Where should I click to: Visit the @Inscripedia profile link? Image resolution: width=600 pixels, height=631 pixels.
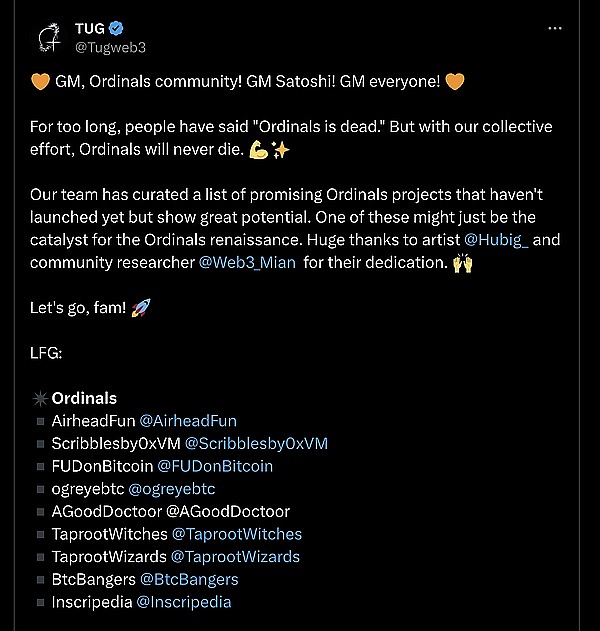184,602
